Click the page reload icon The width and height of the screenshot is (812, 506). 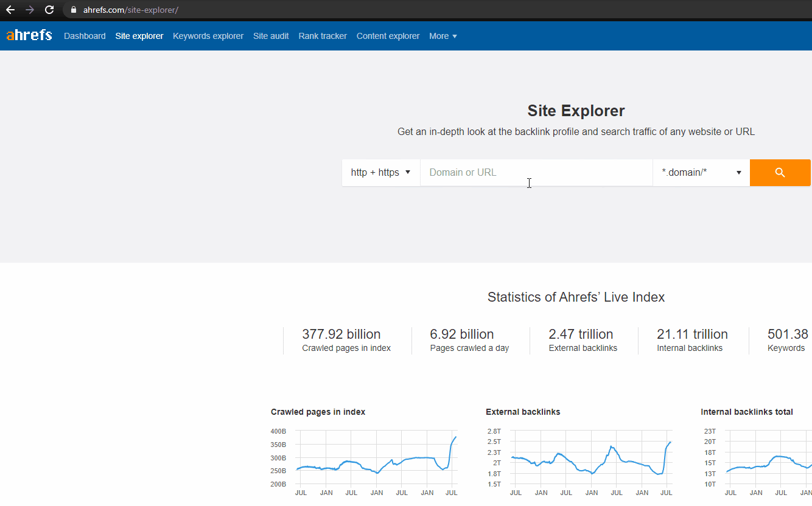coord(49,10)
